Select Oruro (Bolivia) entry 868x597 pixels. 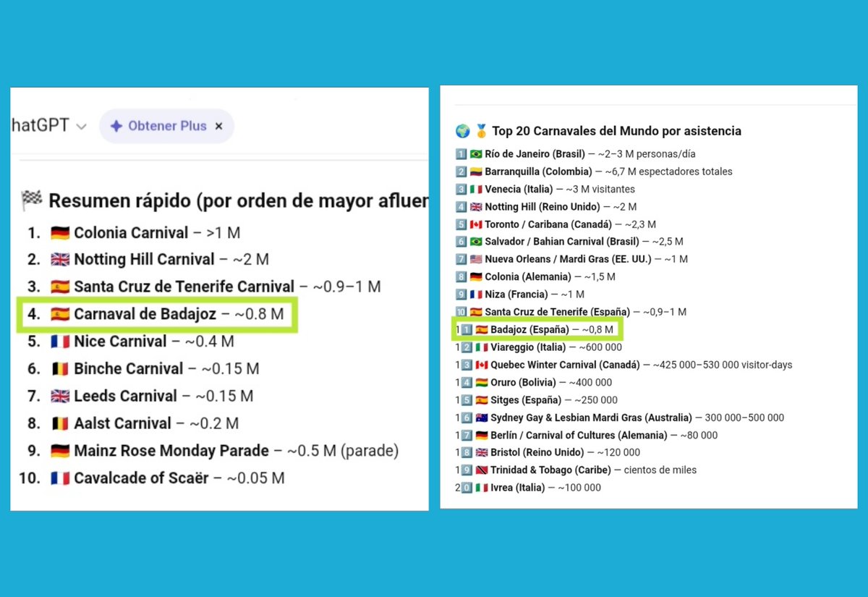coord(551,382)
